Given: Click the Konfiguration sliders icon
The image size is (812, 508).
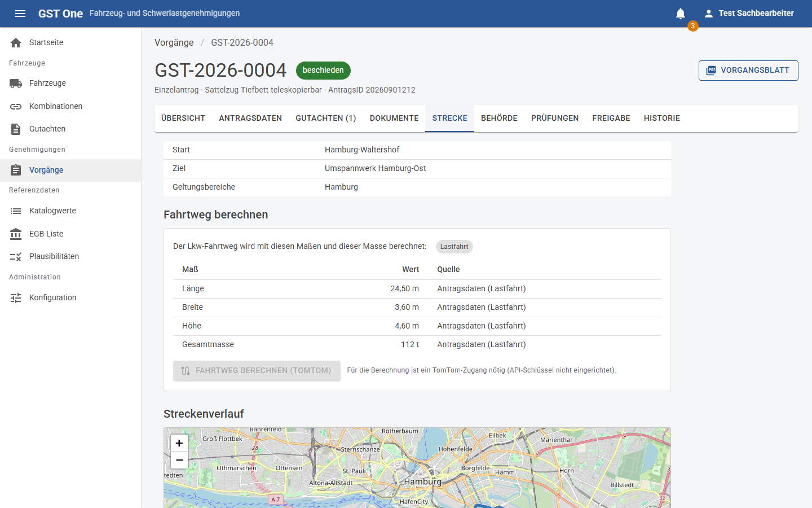Looking at the screenshot, I should tap(16, 298).
